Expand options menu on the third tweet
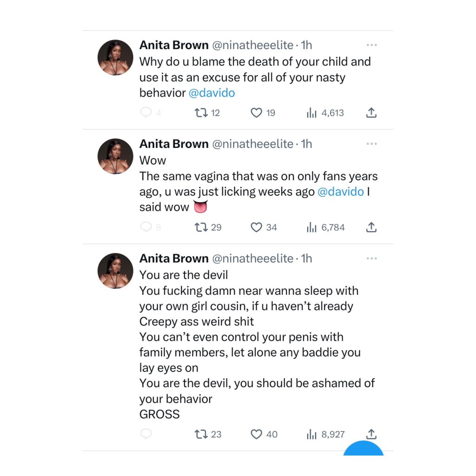This screenshot has height=476, width=476. click(371, 258)
